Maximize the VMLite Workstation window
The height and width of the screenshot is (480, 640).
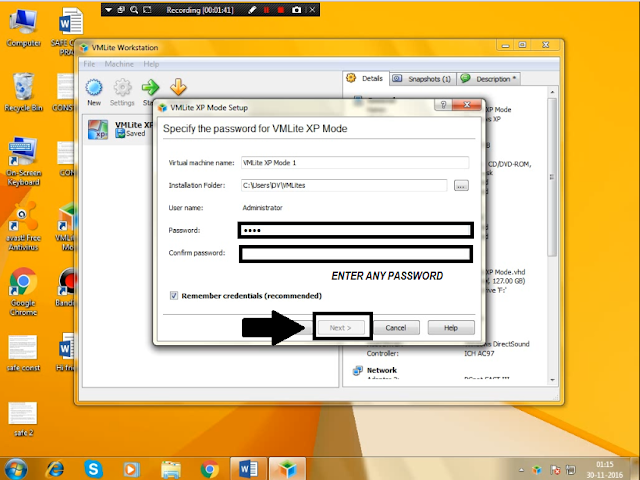522,45
